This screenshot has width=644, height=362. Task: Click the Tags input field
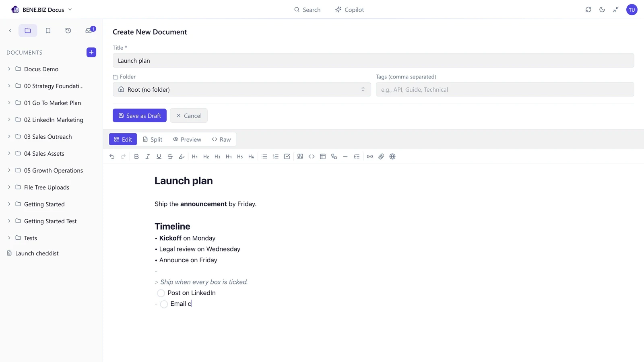click(505, 89)
